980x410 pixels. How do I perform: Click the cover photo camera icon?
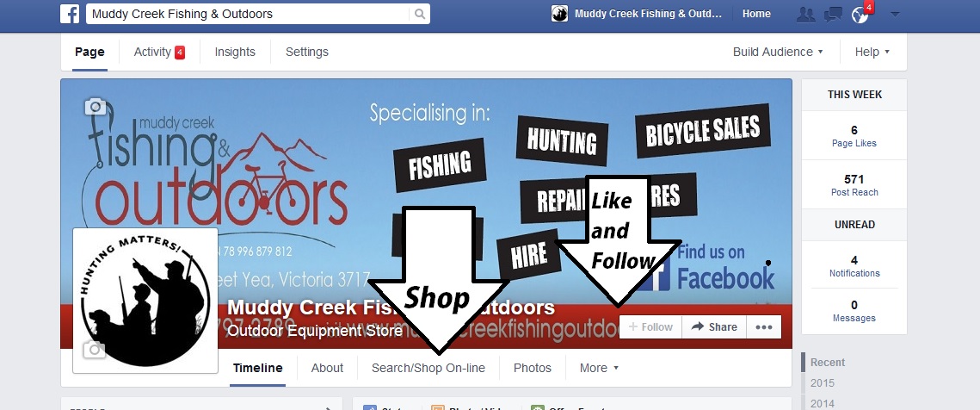95,107
